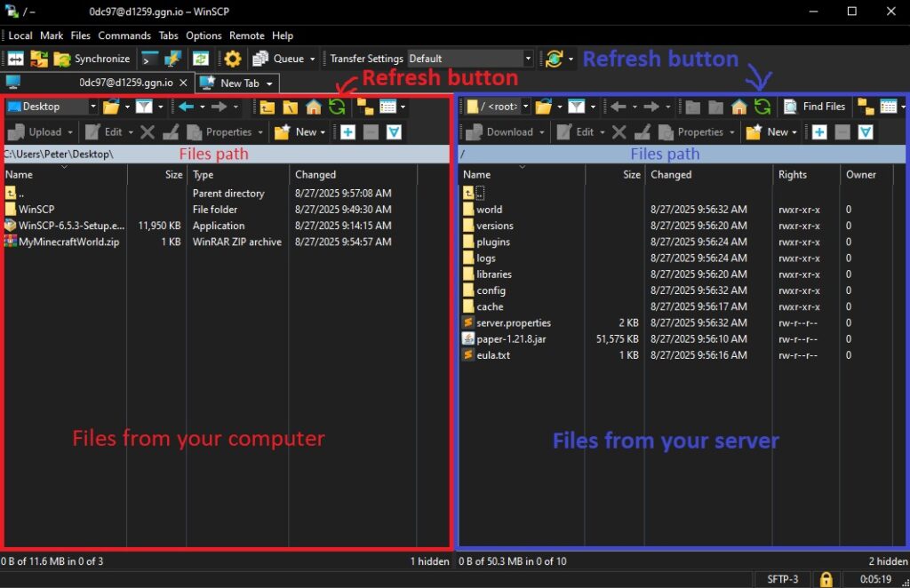Open the Remote menu
Image resolution: width=910 pixels, height=588 pixels.
pos(247,36)
